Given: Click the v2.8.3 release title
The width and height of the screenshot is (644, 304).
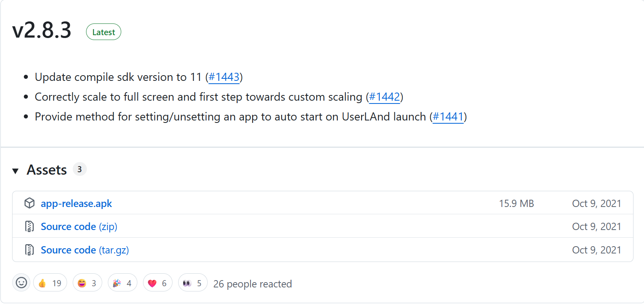Looking at the screenshot, I should 42,30.
